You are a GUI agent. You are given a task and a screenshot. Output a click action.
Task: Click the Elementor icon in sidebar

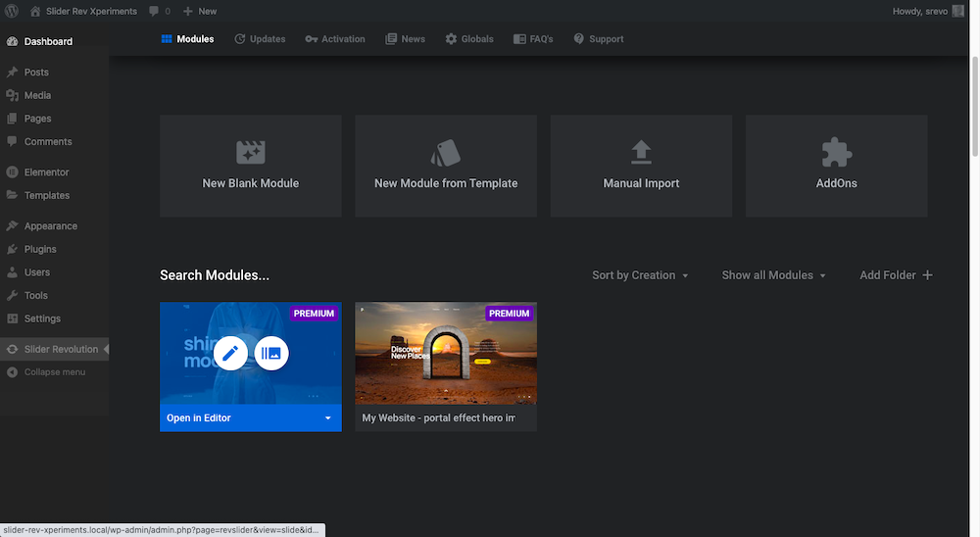point(12,171)
